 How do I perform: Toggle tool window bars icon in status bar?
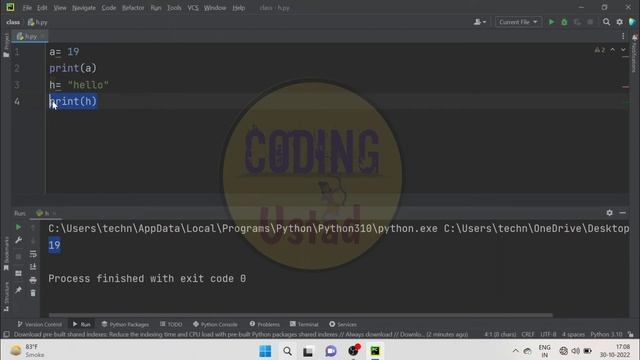click(x=7, y=334)
